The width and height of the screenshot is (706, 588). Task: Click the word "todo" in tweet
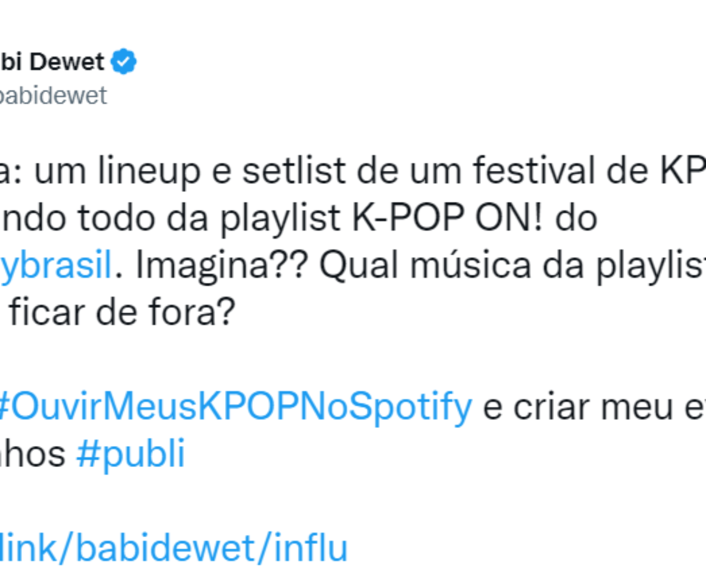coord(116,218)
